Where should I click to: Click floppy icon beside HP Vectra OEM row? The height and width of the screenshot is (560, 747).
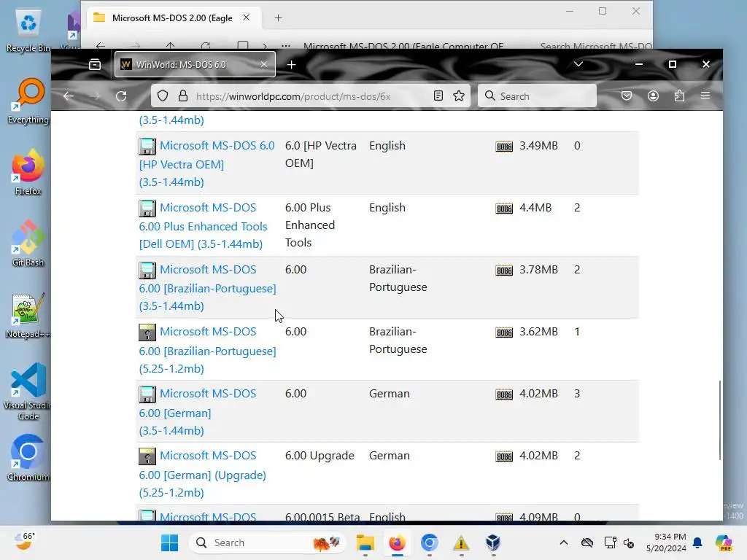tap(147, 147)
